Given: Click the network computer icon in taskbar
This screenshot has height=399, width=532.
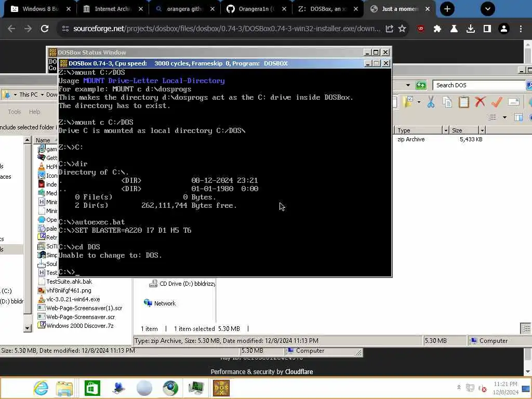Looking at the screenshot, I should click(x=118, y=388).
